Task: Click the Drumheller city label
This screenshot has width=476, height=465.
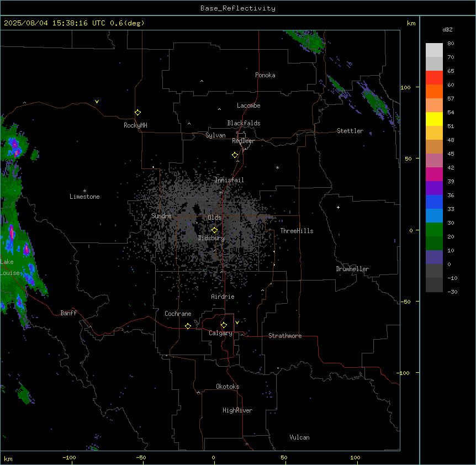Action: click(352, 269)
